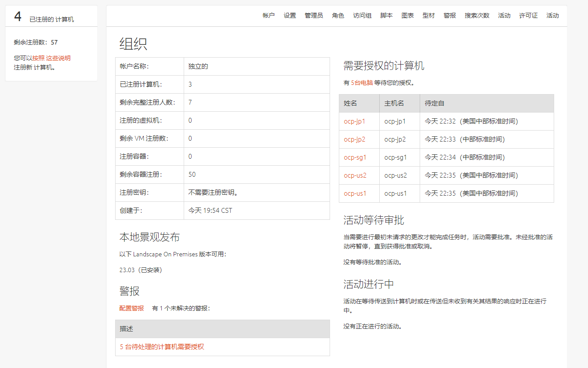The height and width of the screenshot is (368, 588).
Task: Select the 角色 menu item
Action: coord(338,15)
